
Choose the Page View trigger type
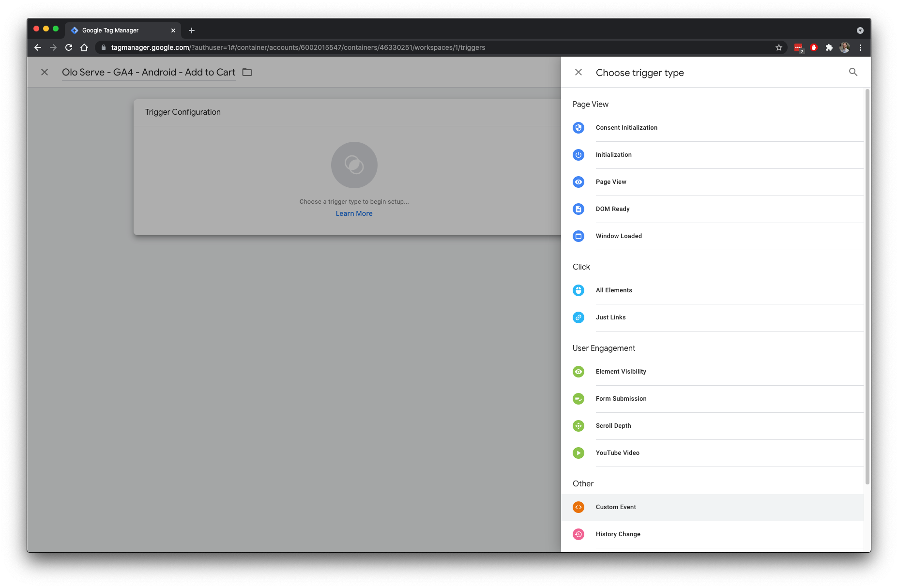pyautogui.click(x=712, y=182)
